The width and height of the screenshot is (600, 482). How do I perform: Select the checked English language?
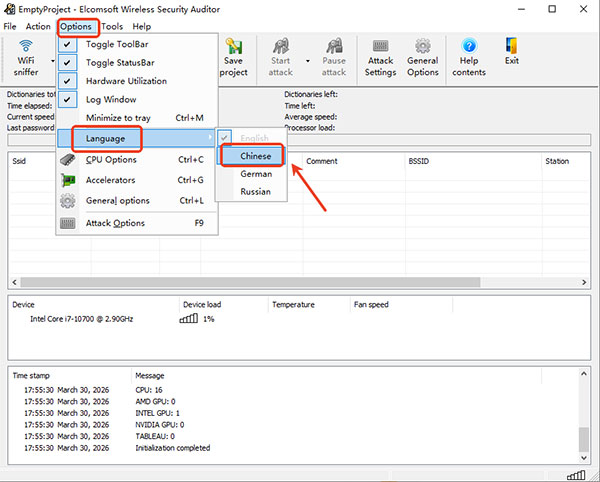click(251, 138)
